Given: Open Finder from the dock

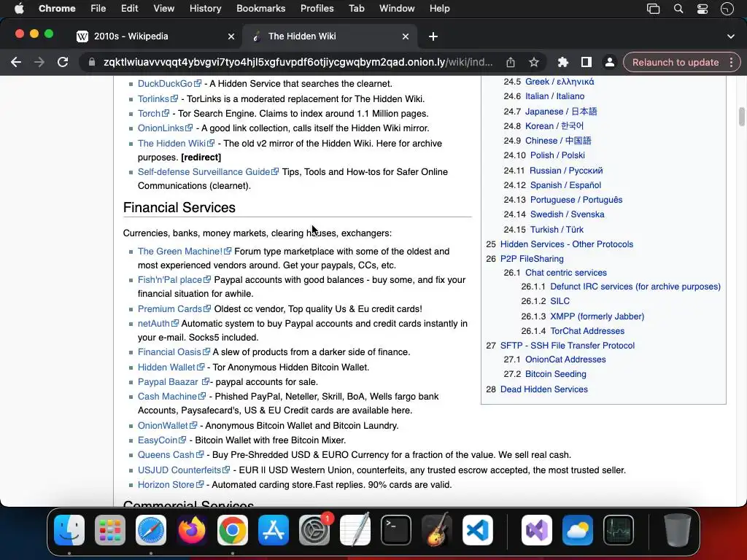Looking at the screenshot, I should pyautogui.click(x=69, y=530).
